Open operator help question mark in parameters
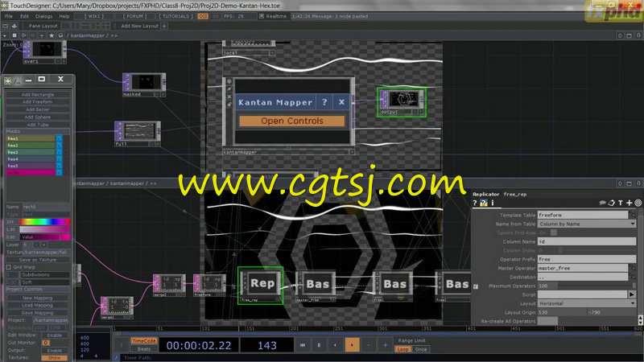The height and width of the screenshot is (362, 644). click(475, 203)
